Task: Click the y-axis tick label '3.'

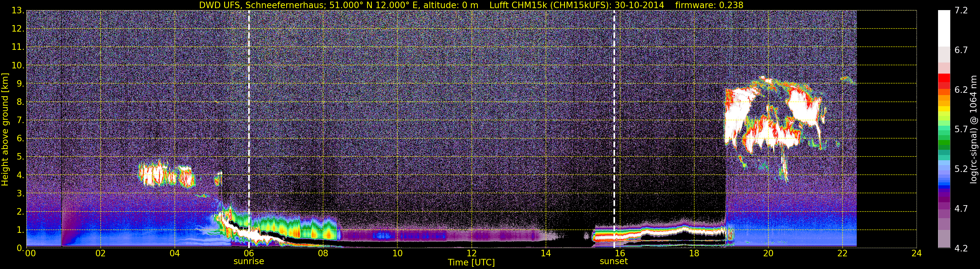Action: click(20, 193)
